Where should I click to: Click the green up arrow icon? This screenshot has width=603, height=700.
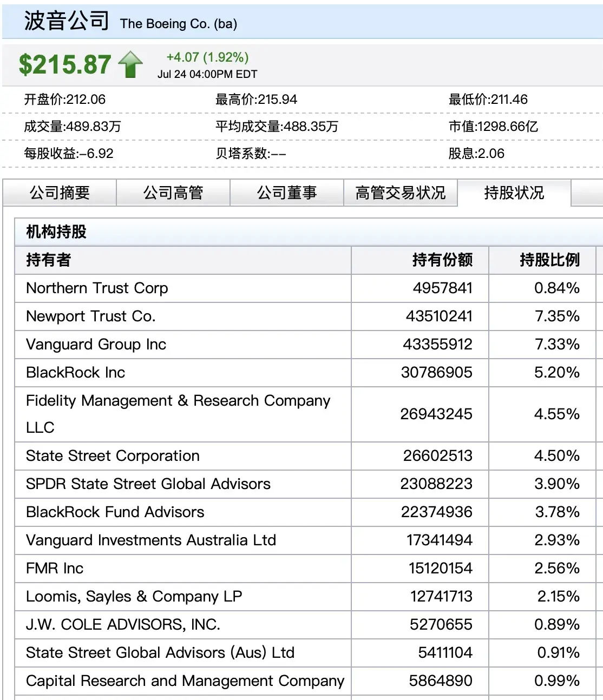[x=130, y=64]
